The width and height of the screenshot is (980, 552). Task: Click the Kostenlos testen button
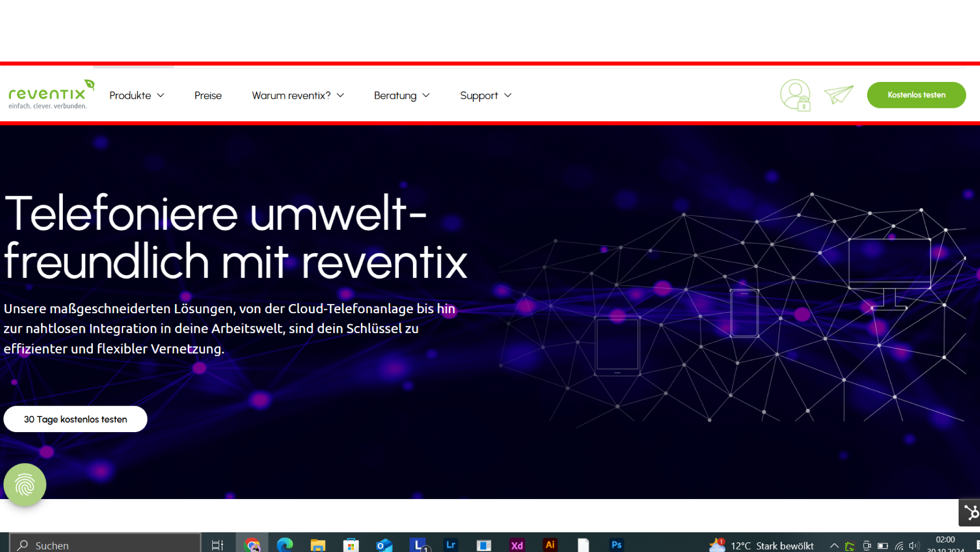916,95
